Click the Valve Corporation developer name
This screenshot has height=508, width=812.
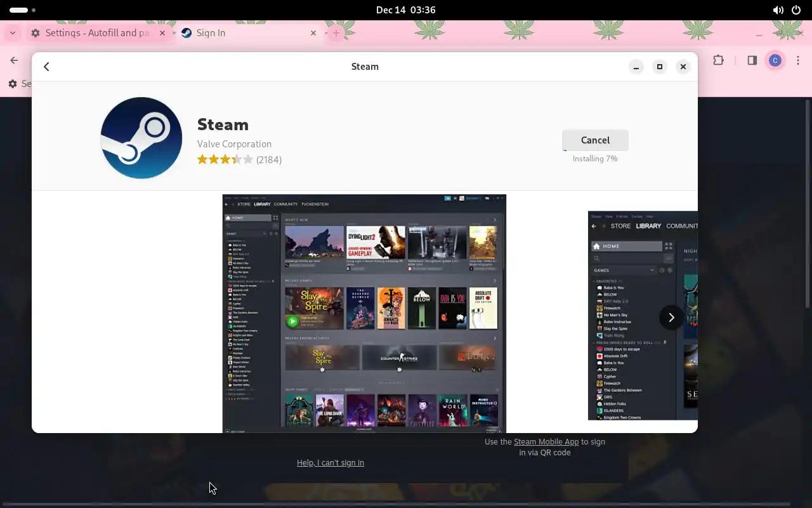click(234, 144)
